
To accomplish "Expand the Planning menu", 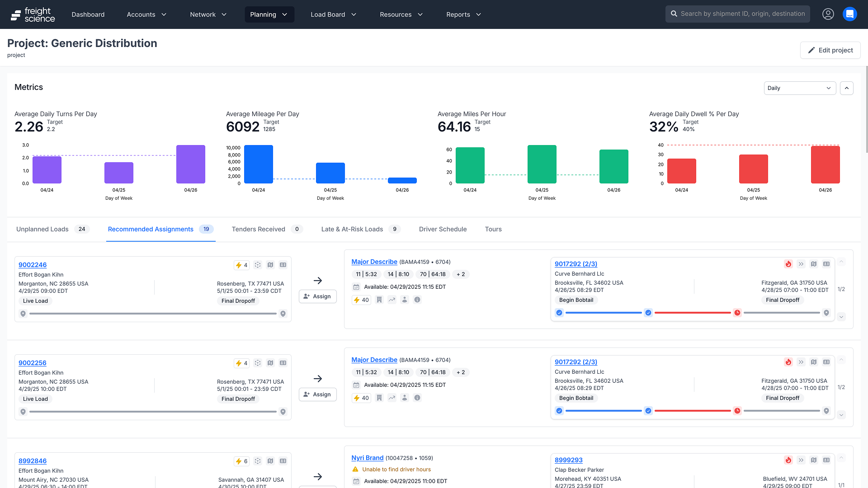I will (269, 14).
